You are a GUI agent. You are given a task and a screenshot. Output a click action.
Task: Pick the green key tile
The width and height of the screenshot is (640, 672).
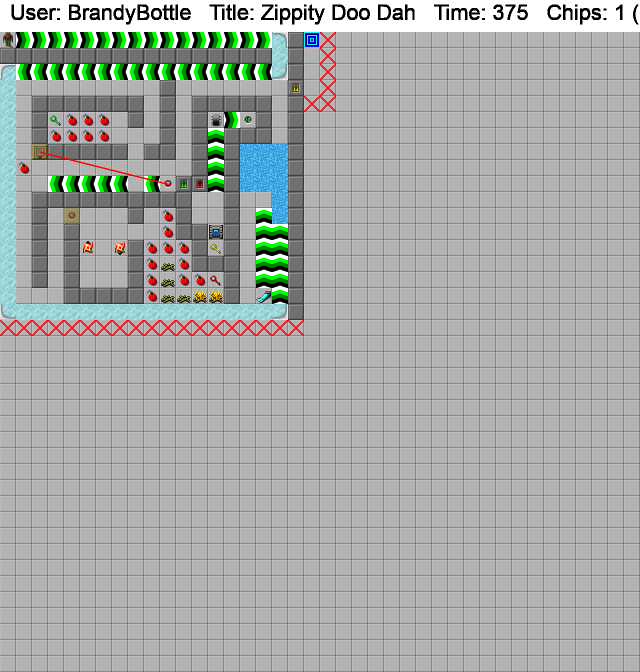pos(56,120)
